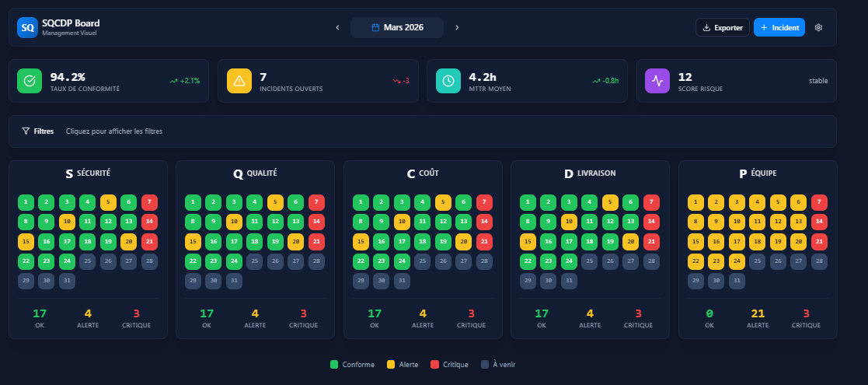The height and width of the screenshot is (385, 868).
Task: Click the SQ app logo
Action: (27, 27)
